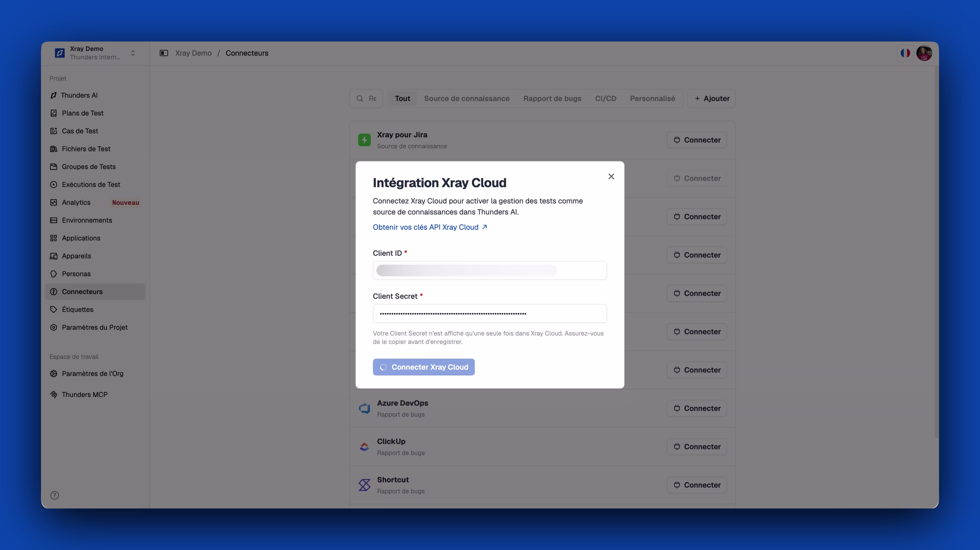Select the Source de connaissance tab
The width and height of the screenshot is (980, 550).
(467, 99)
